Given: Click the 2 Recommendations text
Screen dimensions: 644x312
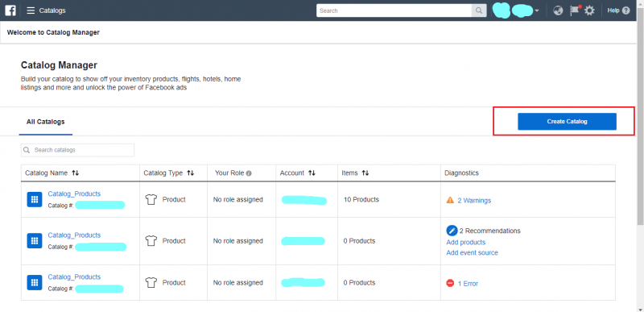Looking at the screenshot, I should click(489, 231).
